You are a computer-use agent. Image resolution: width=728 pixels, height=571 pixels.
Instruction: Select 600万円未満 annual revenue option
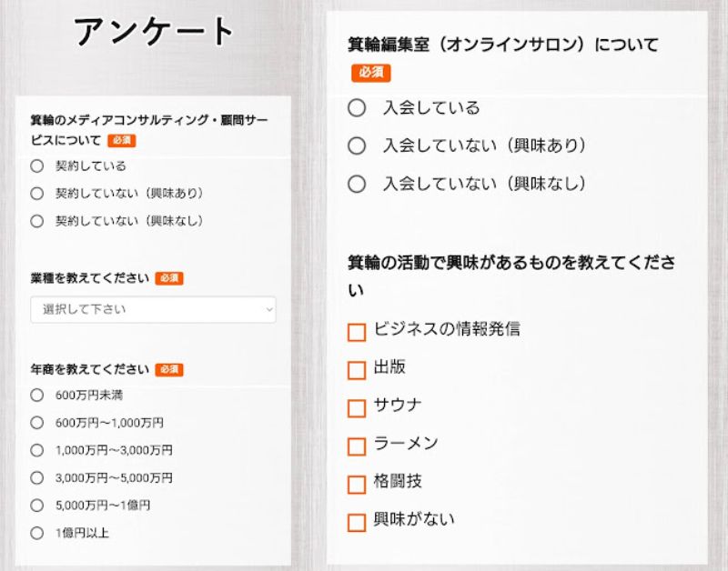[x=37, y=396]
